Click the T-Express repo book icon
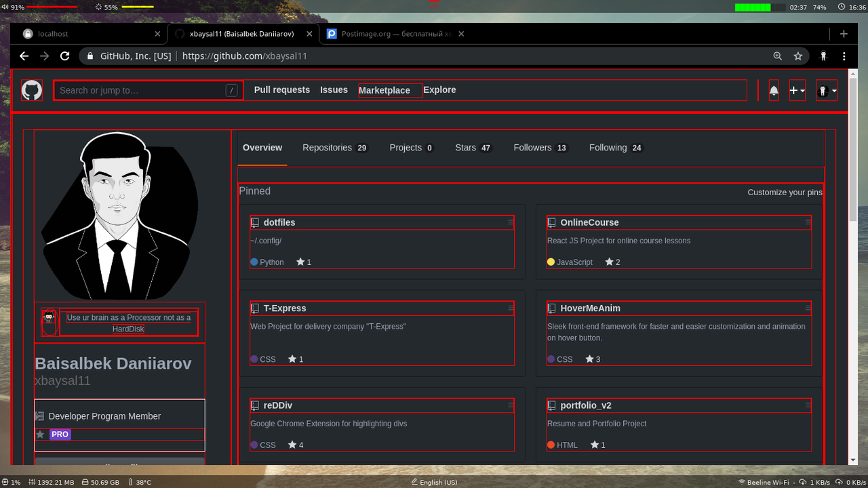 [255, 308]
